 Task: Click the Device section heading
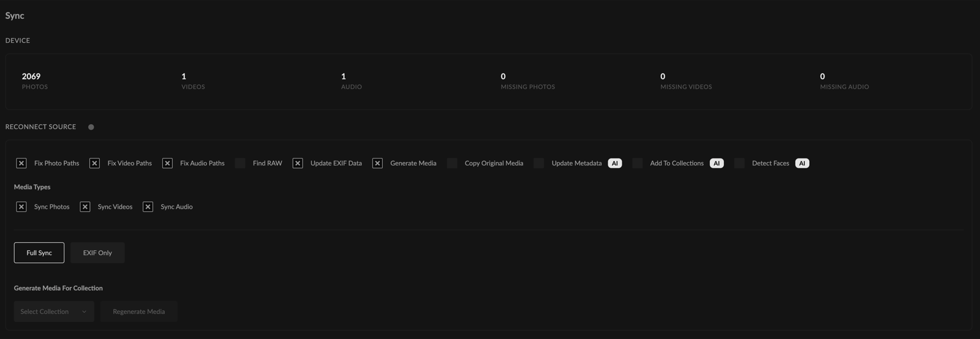pyautogui.click(x=18, y=40)
